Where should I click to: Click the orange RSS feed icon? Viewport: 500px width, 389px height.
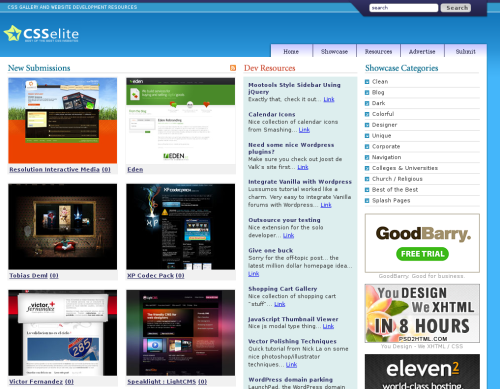233,68
